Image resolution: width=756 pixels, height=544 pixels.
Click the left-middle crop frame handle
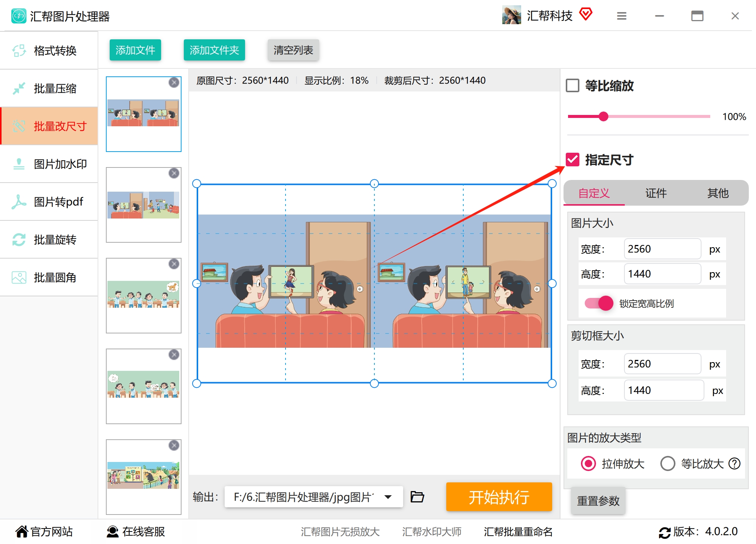[197, 284]
